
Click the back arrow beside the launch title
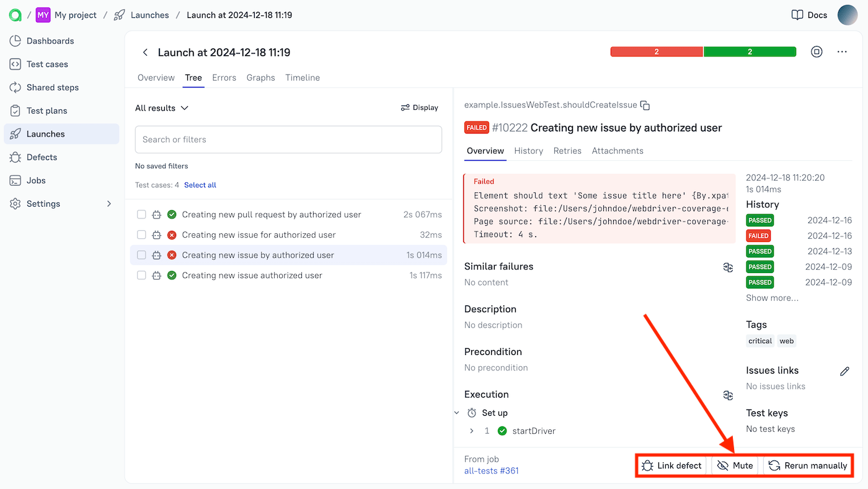(x=145, y=53)
